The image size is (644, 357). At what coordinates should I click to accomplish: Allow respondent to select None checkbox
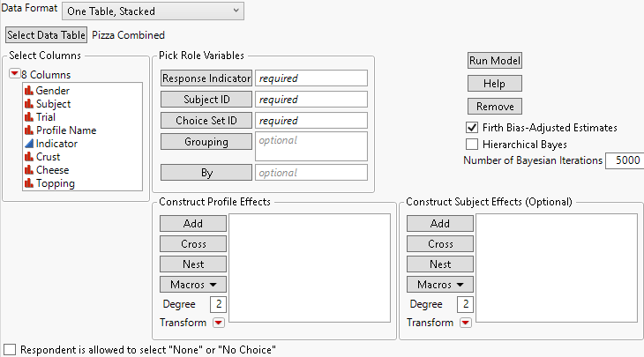[10, 349]
